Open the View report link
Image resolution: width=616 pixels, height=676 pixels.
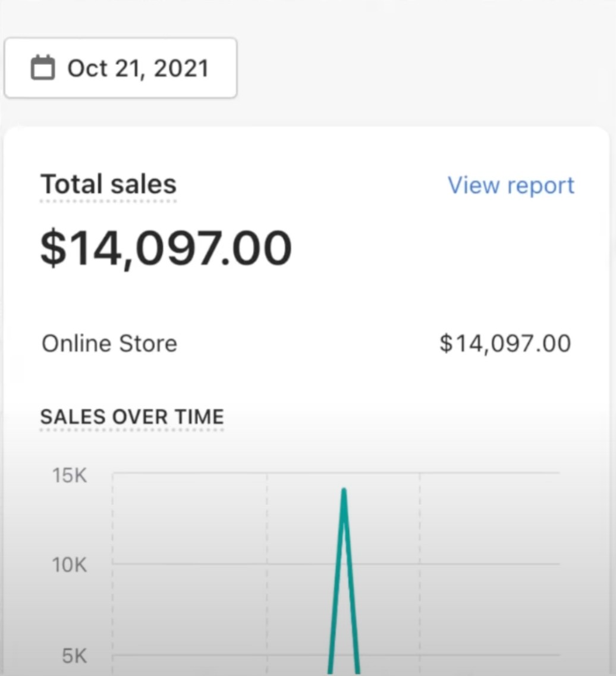511,185
